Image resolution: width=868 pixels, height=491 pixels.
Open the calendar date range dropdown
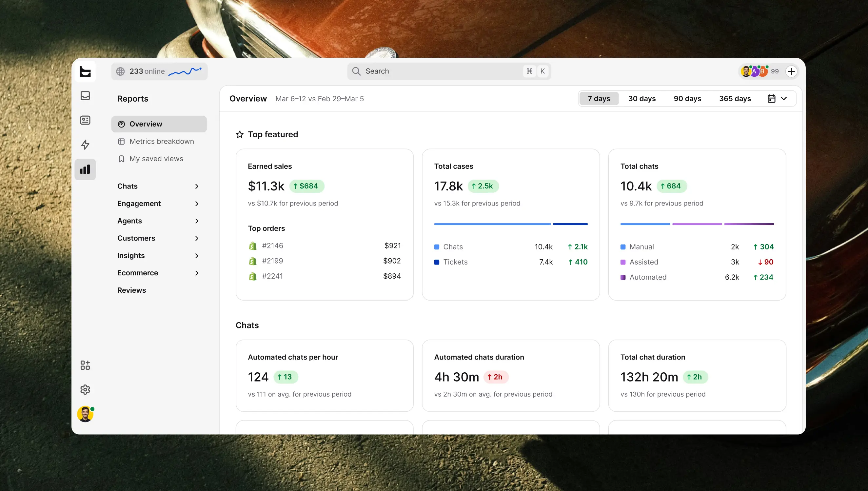point(777,98)
